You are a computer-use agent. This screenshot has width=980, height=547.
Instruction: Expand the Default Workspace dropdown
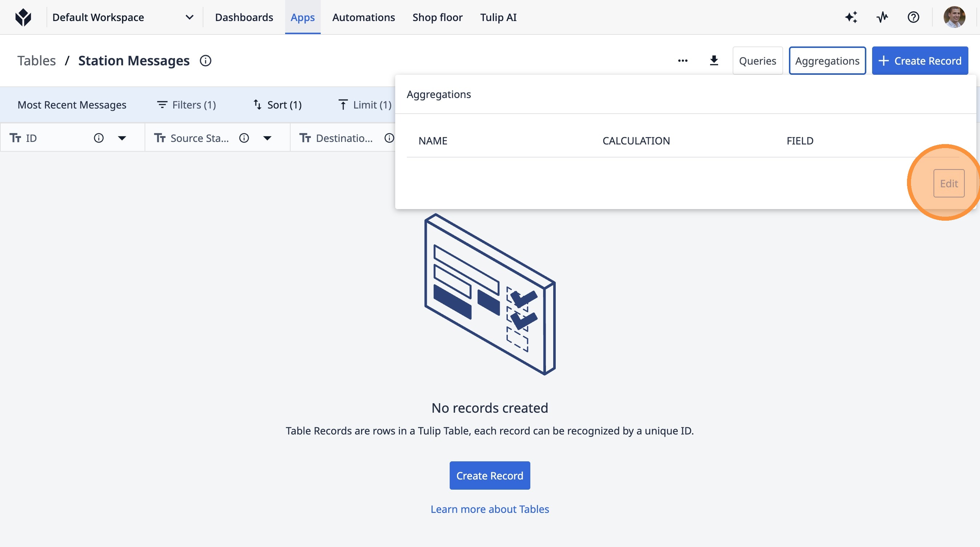click(189, 17)
